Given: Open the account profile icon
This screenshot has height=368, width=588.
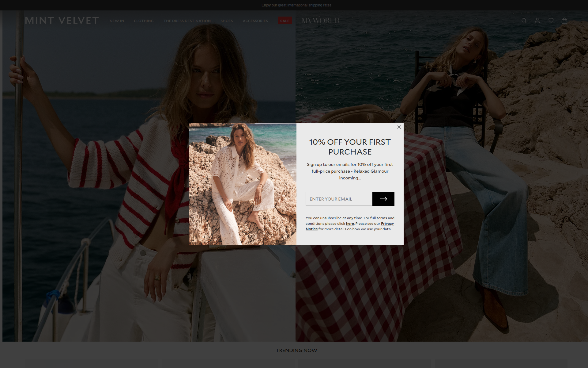Looking at the screenshot, I should click(x=537, y=21).
